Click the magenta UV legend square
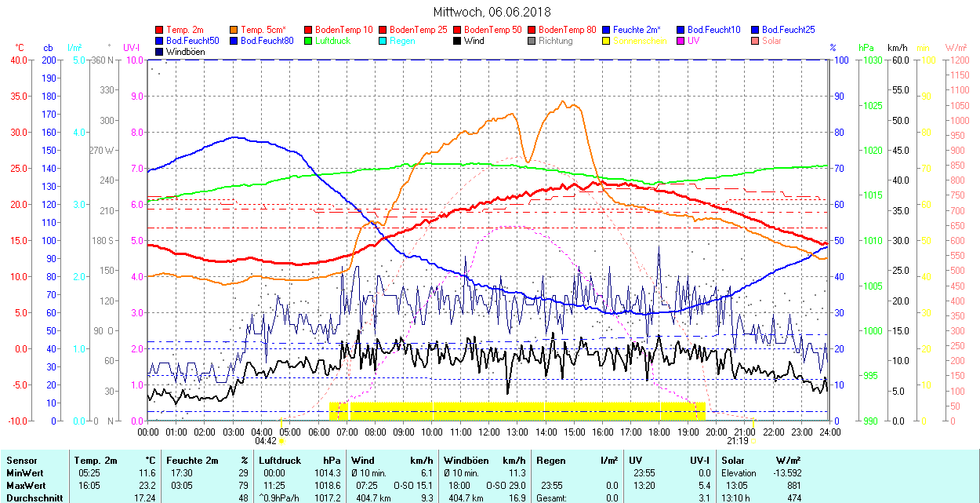This screenshot has width=980, height=503. coord(681,41)
